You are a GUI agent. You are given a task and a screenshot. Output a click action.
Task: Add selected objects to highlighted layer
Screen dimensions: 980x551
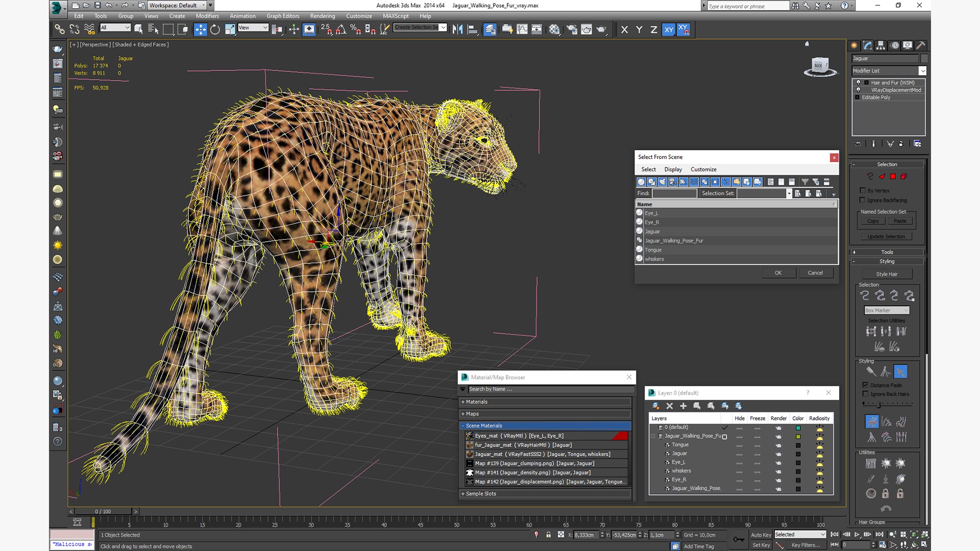point(683,406)
